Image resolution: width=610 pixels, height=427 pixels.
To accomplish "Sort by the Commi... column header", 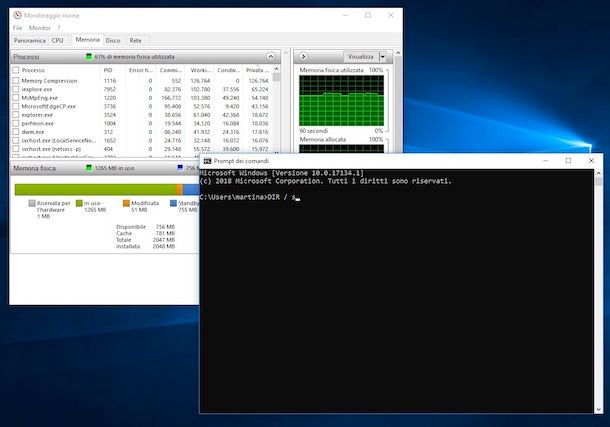I will (x=170, y=70).
